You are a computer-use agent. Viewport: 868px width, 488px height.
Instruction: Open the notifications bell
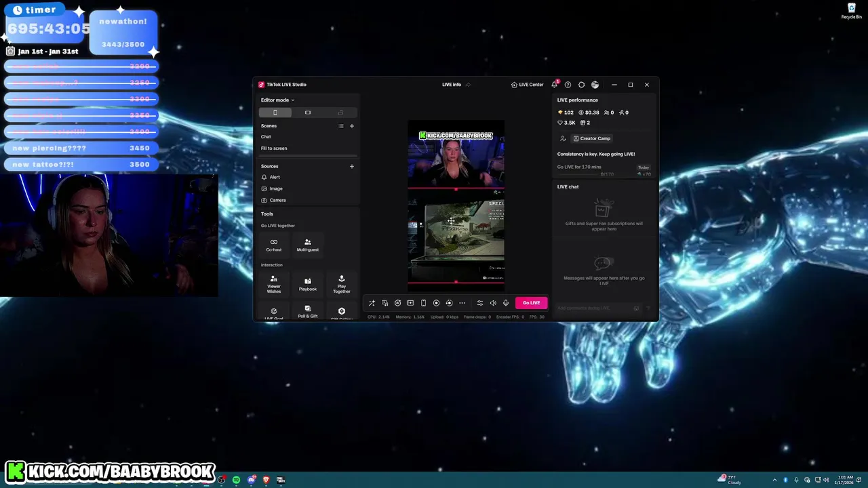tap(554, 85)
